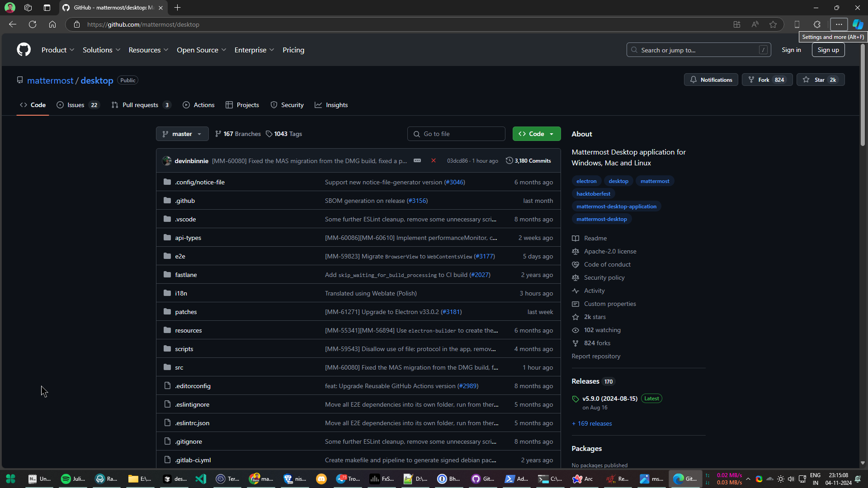868x488 pixels.
Task: Switch to the Issues tab
Action: 76,105
